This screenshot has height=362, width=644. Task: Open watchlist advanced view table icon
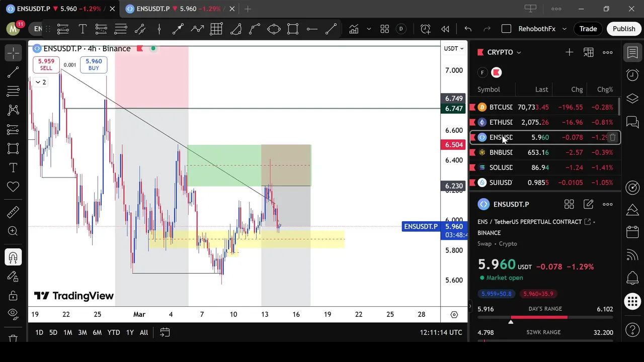tap(588, 52)
